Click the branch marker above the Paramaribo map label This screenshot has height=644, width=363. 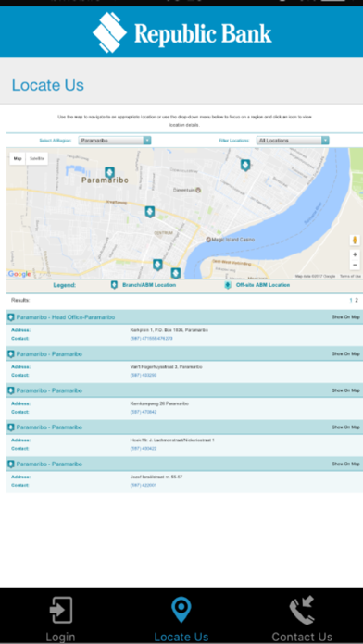[x=109, y=172]
